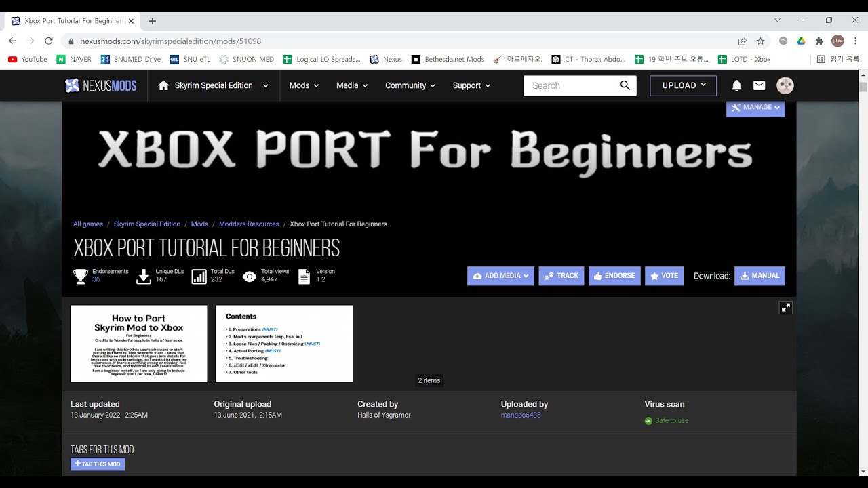Open the Community menu
This screenshot has width=868, height=488.
(x=410, y=85)
